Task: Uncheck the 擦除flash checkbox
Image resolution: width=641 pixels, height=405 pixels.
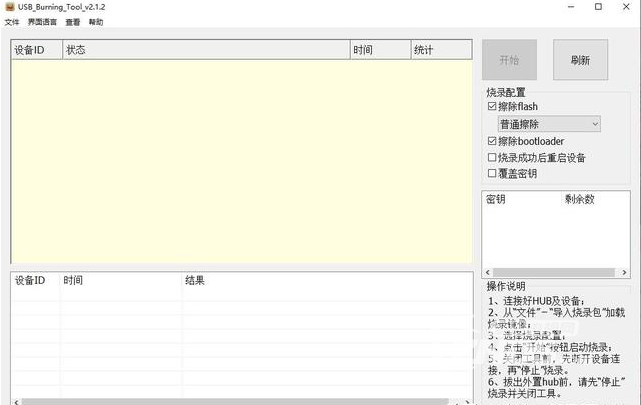Action: point(492,106)
